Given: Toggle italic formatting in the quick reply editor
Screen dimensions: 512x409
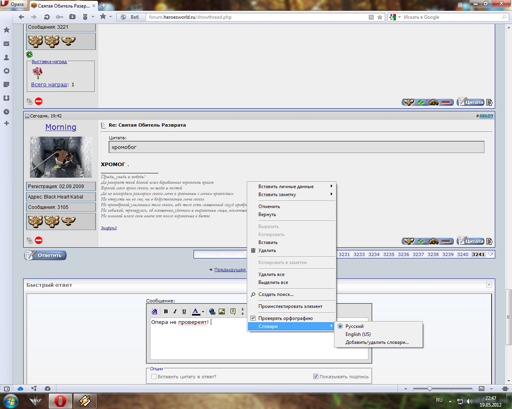Looking at the screenshot, I should coord(175,311).
